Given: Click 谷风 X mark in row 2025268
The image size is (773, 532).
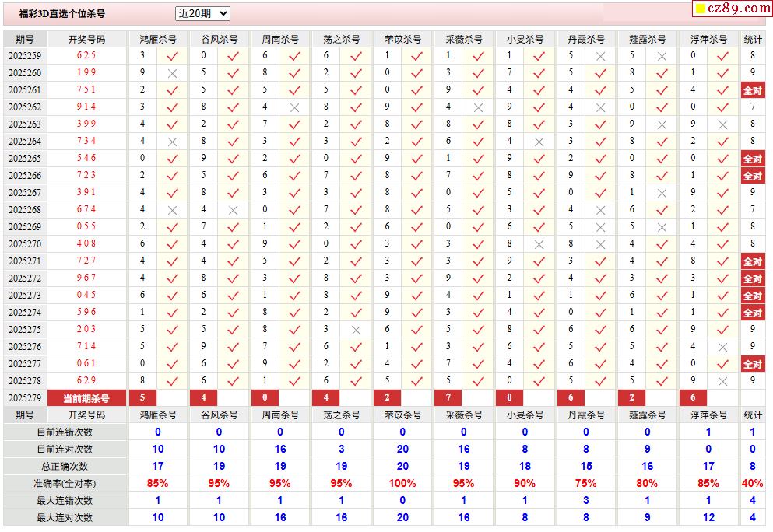Looking at the screenshot, I should tap(234, 210).
